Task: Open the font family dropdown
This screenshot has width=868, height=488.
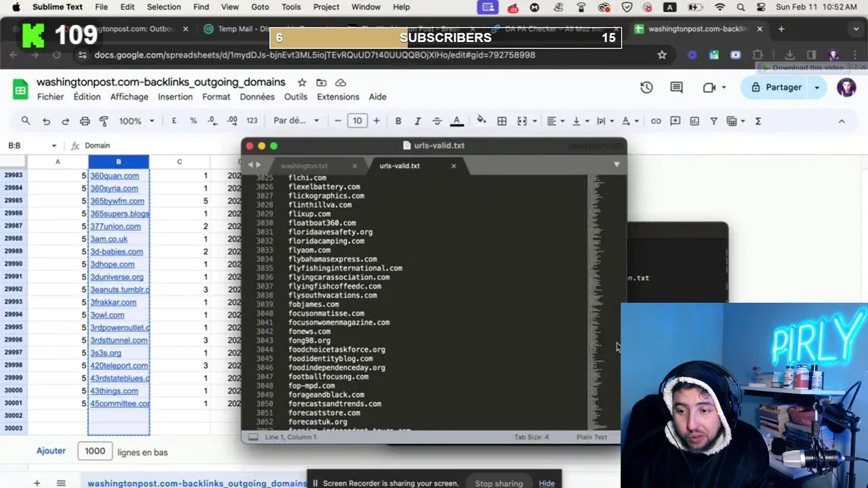Action: pos(296,121)
